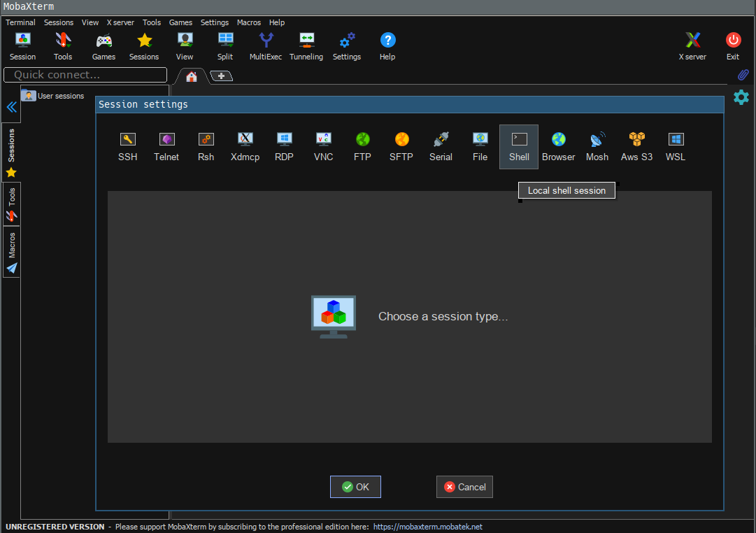Click the View toolbar icon
Image resolution: width=756 pixels, height=533 pixels.
point(185,46)
